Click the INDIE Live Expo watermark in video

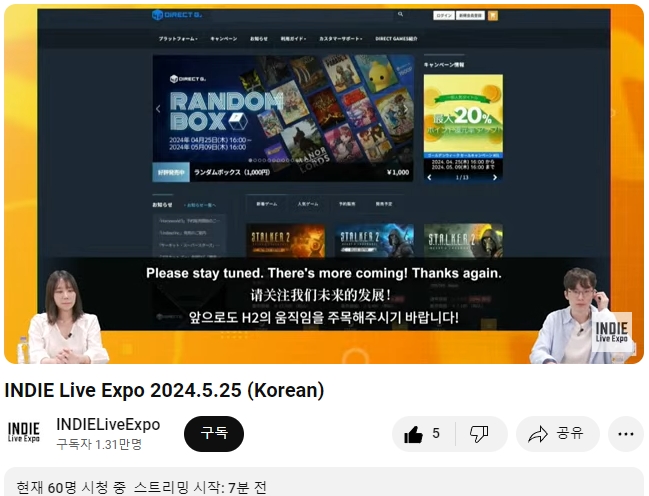pos(611,332)
